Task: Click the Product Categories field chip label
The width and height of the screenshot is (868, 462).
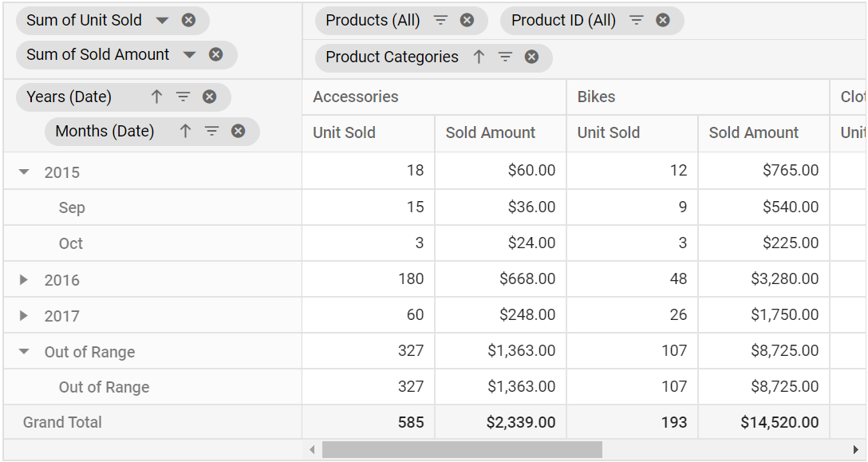Action: (392, 57)
